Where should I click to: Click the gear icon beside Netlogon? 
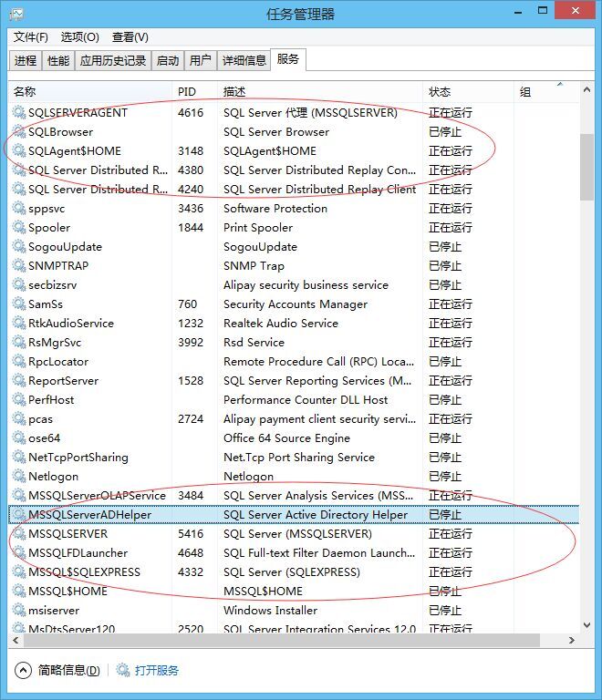coord(19,477)
